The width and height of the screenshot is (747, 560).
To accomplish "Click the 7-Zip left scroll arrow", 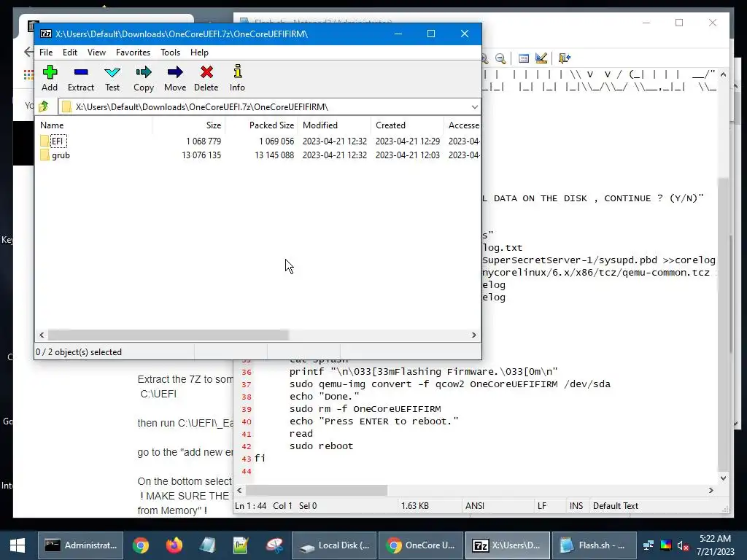I will tap(42, 335).
